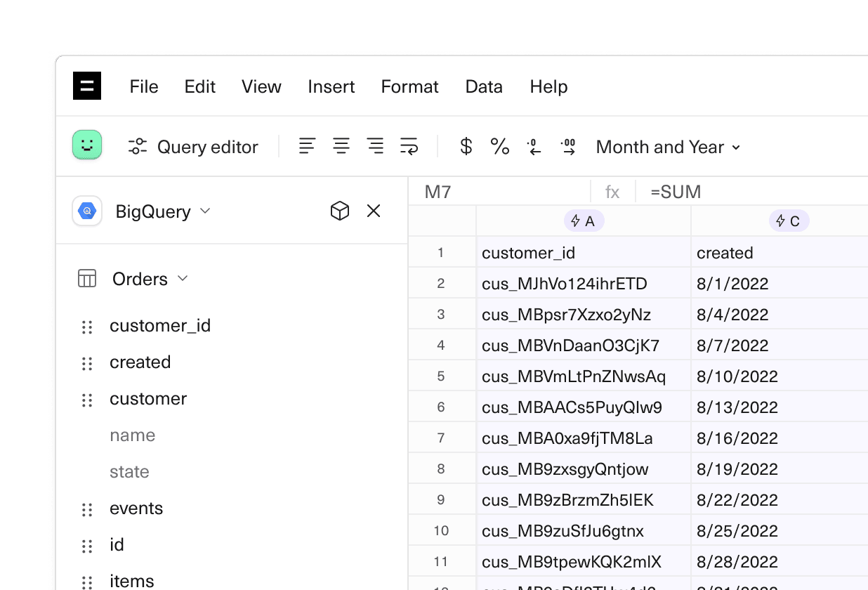Click the lightning icon on column A header

click(x=574, y=221)
